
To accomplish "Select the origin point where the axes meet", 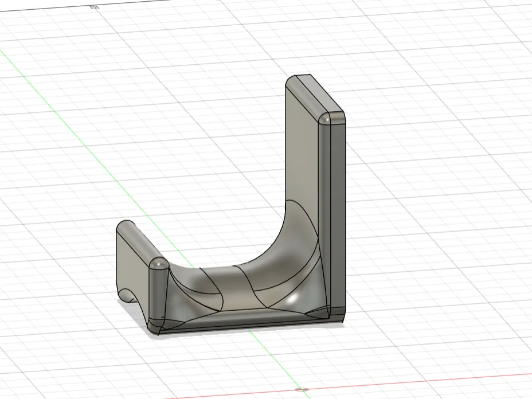I will (302, 389).
